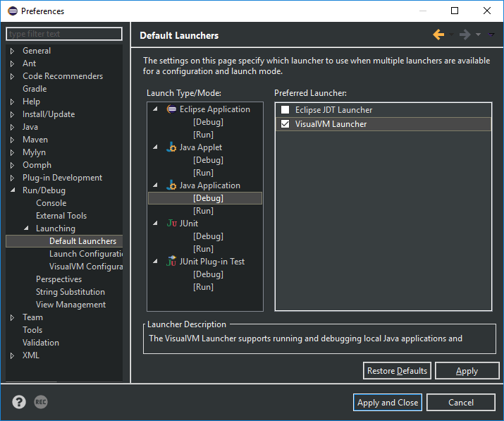Click the REC recording icon
This screenshot has width=504, height=421.
coord(41,402)
